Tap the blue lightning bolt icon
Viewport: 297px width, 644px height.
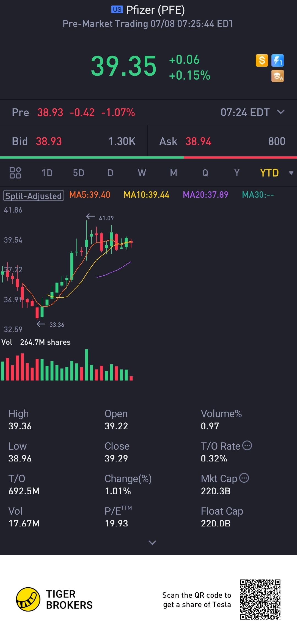click(x=277, y=60)
